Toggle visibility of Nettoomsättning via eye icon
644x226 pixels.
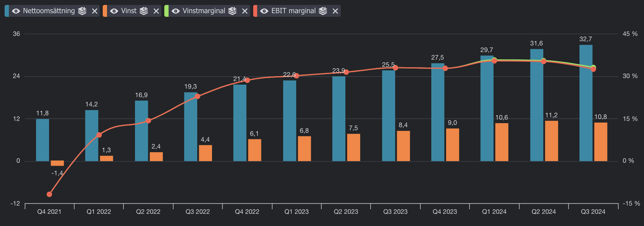click(16, 11)
